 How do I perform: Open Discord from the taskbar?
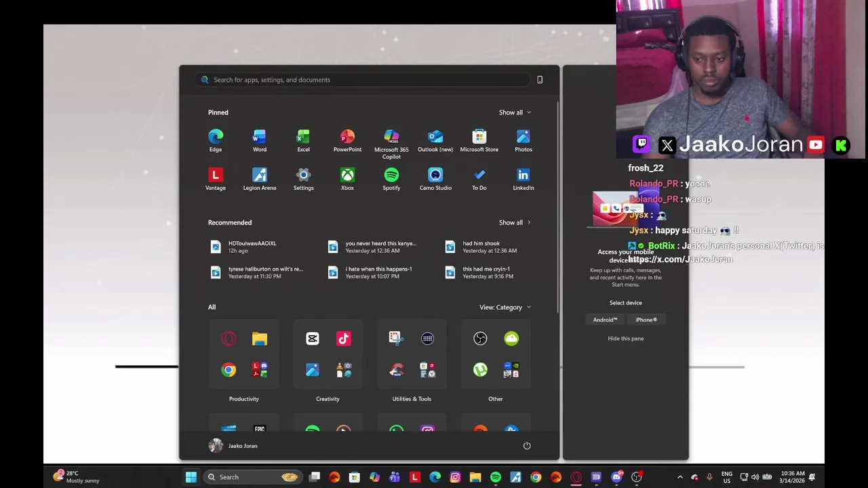616,477
